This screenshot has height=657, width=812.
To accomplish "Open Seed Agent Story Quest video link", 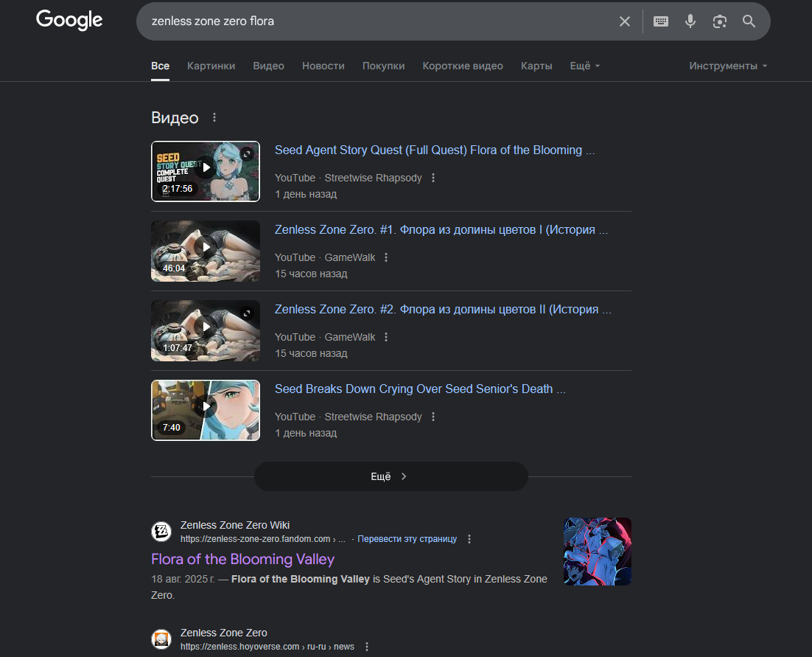I will coord(435,150).
